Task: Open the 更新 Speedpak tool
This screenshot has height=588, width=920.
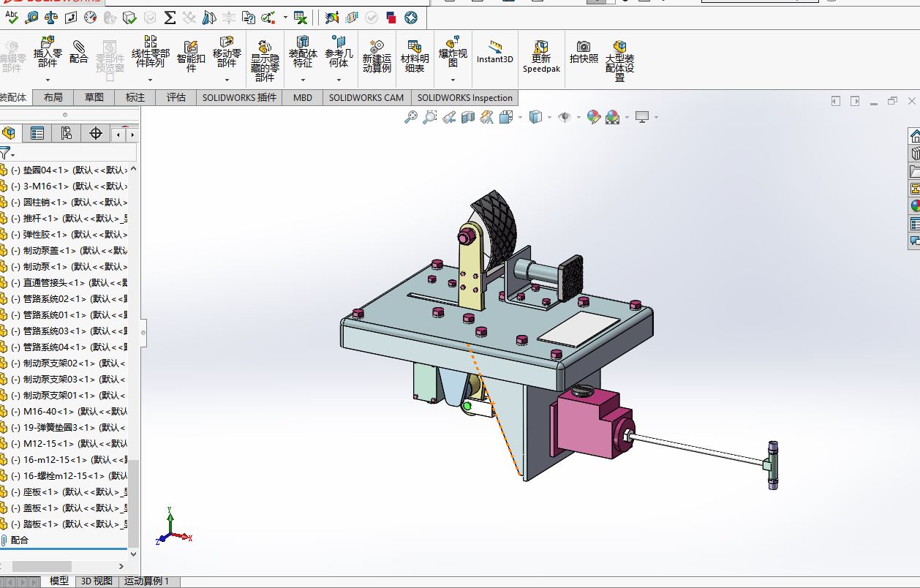Action: [541, 56]
